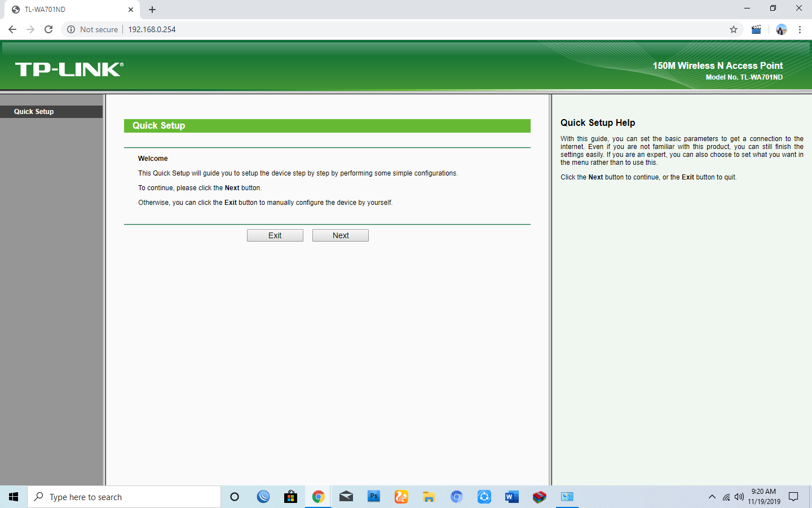Viewport: 812px width, 508px height.
Task: Open the Chrome three-dot menu
Action: (800, 29)
